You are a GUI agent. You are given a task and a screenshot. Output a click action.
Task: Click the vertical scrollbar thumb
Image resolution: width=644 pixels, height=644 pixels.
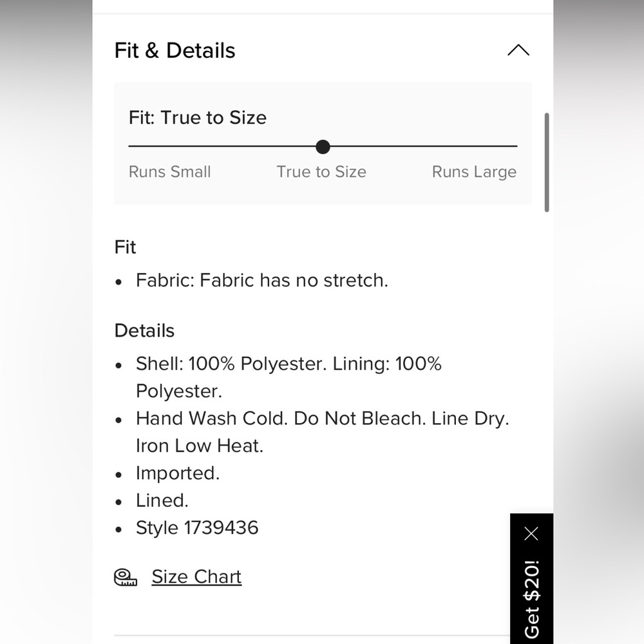point(547,162)
